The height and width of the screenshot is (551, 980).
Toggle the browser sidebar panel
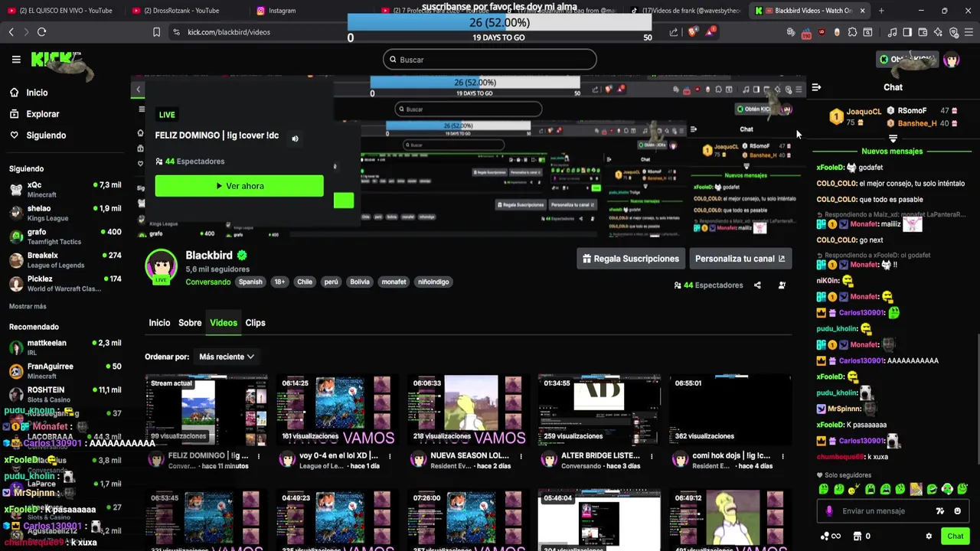[x=907, y=32]
